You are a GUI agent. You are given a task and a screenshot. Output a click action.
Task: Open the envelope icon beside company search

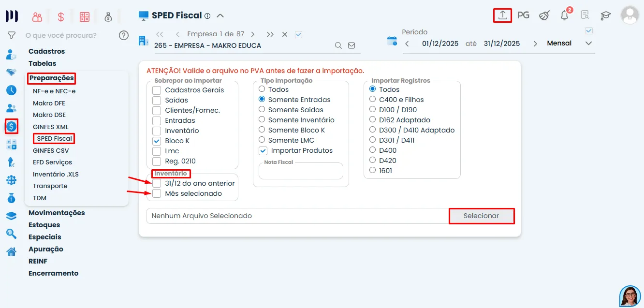coord(351,45)
